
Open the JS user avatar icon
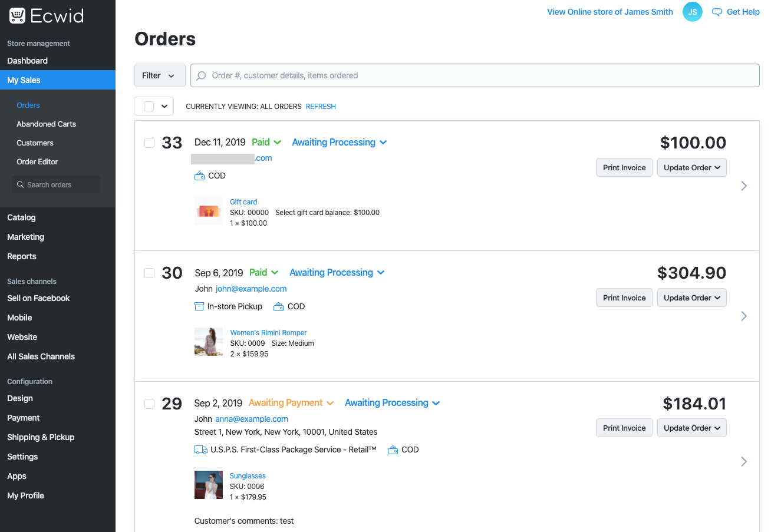pos(693,12)
